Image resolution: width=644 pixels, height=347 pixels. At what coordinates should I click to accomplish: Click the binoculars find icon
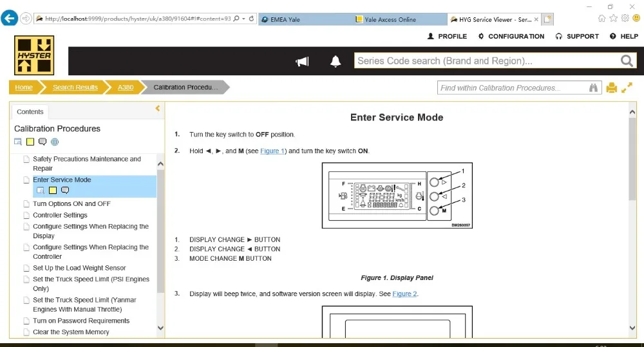(593, 88)
